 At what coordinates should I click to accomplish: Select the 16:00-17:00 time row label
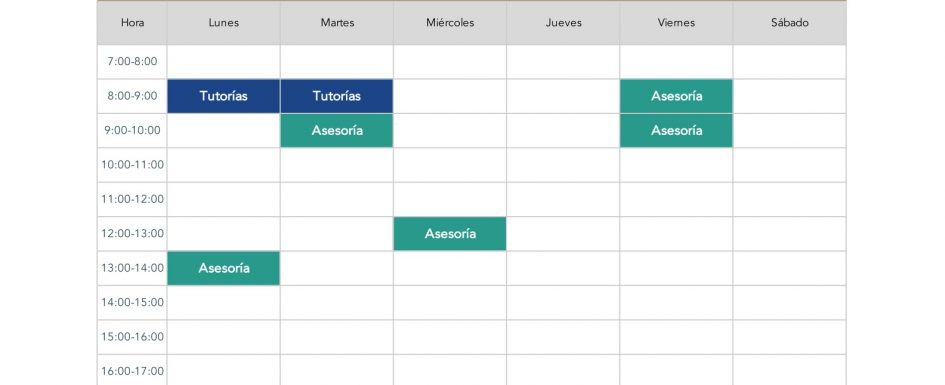(133, 370)
